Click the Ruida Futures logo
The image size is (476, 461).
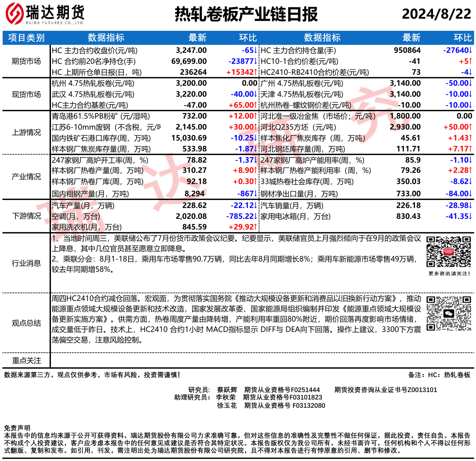coord(45,15)
